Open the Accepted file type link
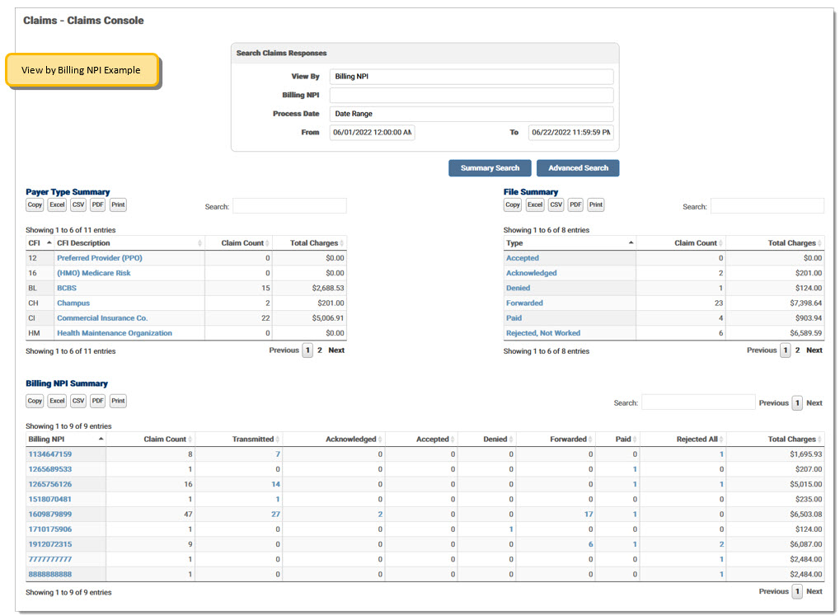The height and width of the screenshot is (616, 840). pyautogui.click(x=523, y=258)
